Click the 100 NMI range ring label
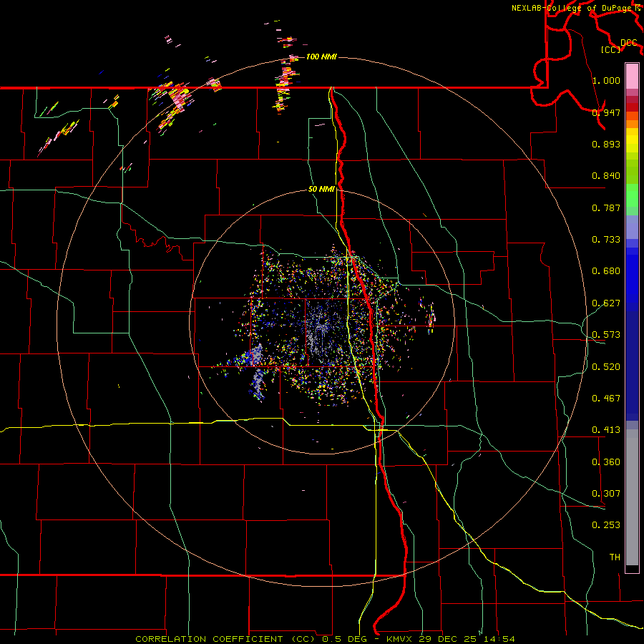 [321, 57]
